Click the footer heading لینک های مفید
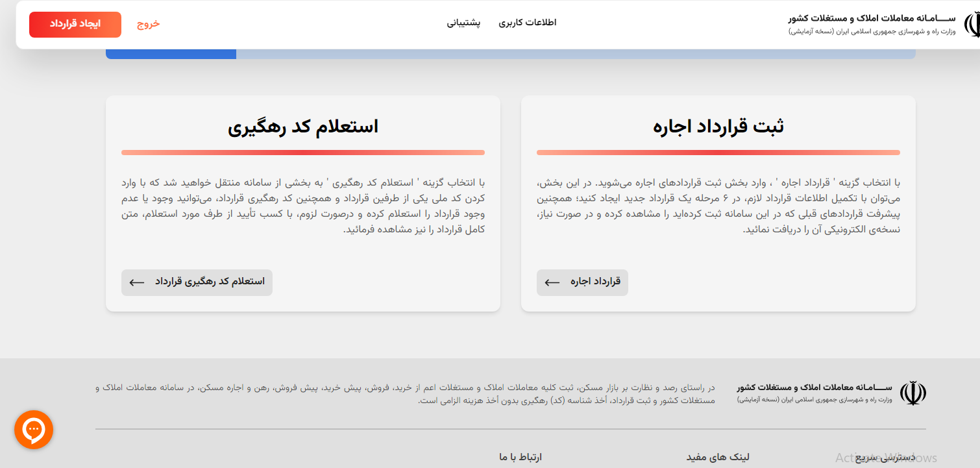This screenshot has height=468, width=980. click(718, 457)
